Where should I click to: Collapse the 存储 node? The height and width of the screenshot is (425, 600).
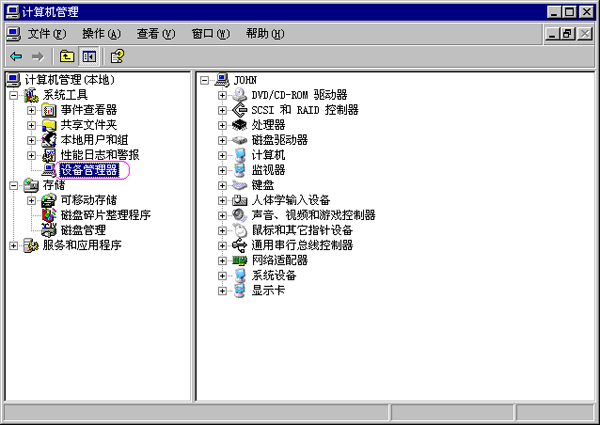click(x=13, y=186)
